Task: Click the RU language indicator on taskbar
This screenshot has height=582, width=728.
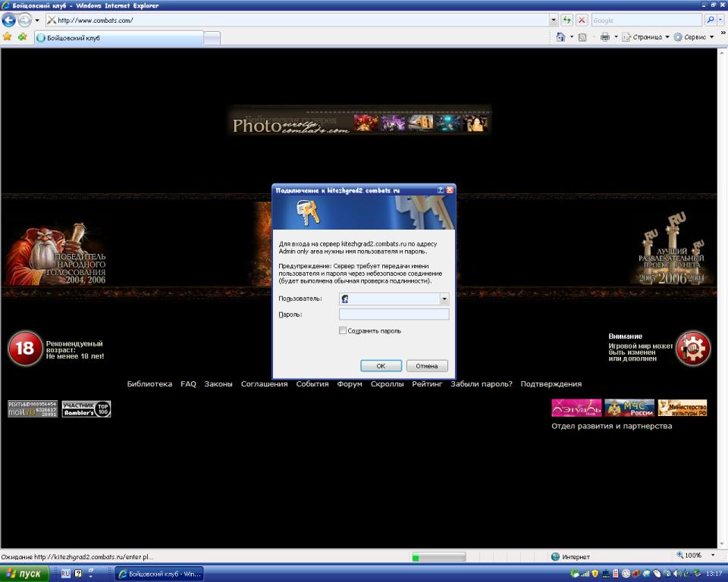Action: click(x=65, y=574)
